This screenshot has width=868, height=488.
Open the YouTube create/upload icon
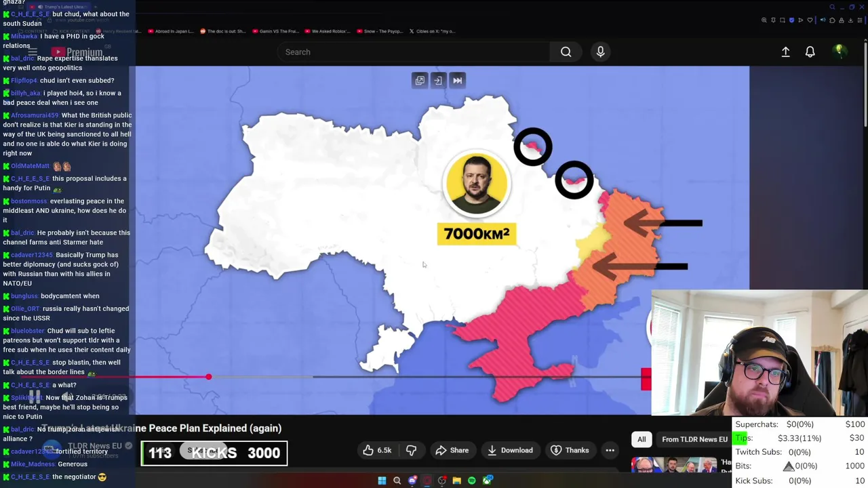click(785, 52)
